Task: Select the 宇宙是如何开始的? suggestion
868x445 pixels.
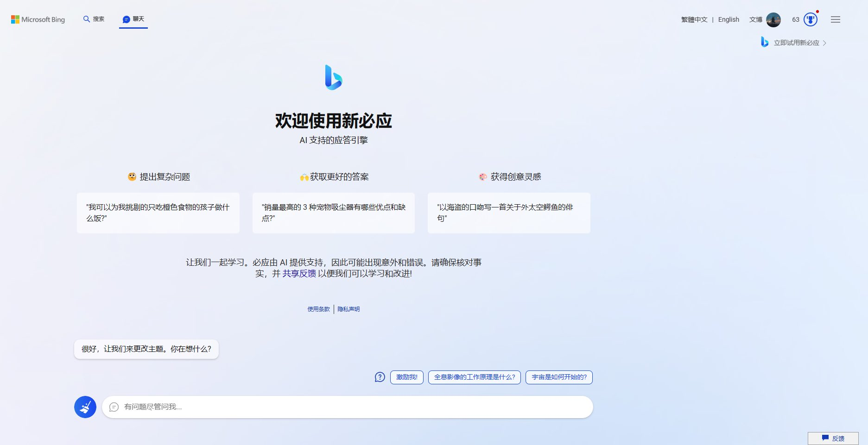Action: tap(559, 377)
